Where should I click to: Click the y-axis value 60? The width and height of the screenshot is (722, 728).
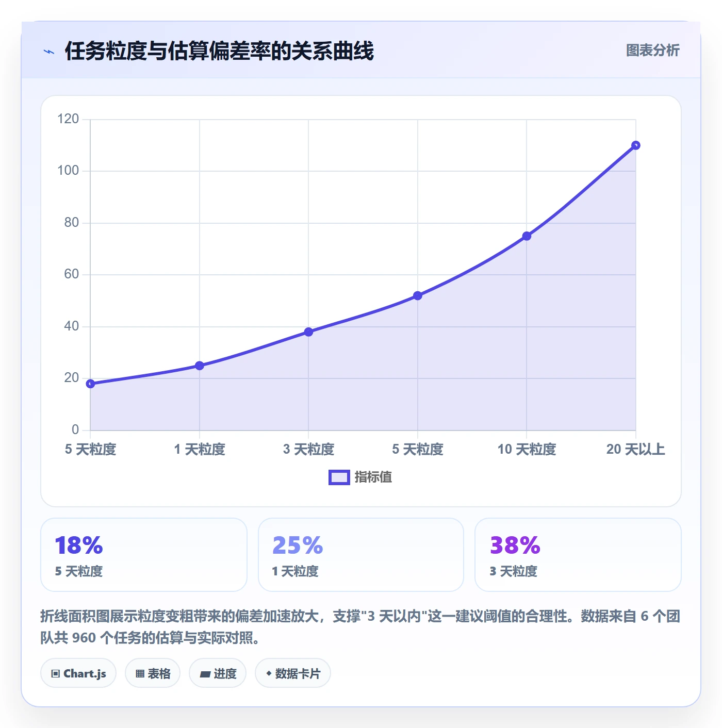(x=71, y=274)
